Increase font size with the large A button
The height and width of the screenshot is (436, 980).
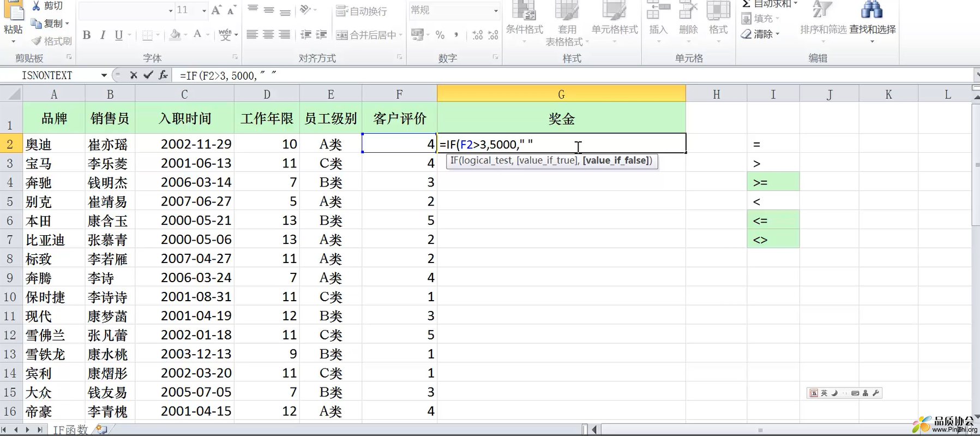[x=217, y=10]
